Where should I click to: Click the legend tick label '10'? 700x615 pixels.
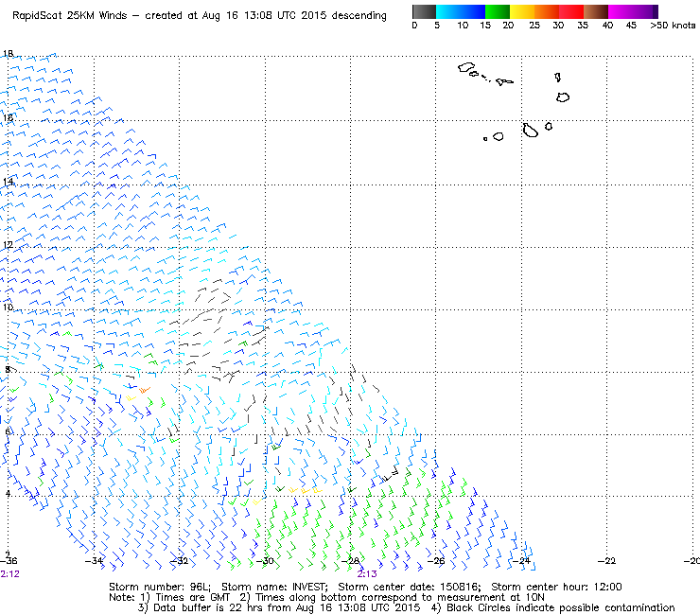[463, 26]
